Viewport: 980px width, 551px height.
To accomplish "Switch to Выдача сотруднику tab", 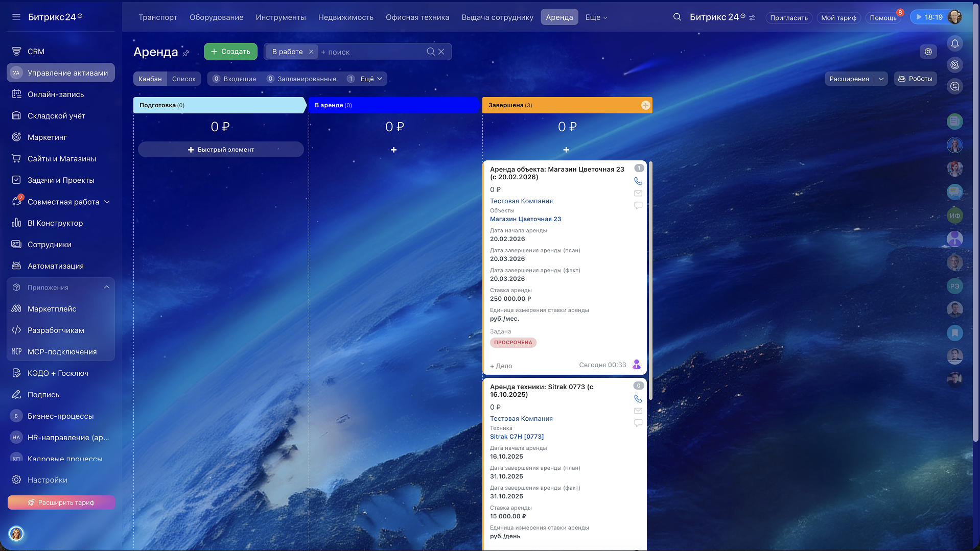I will (x=498, y=17).
